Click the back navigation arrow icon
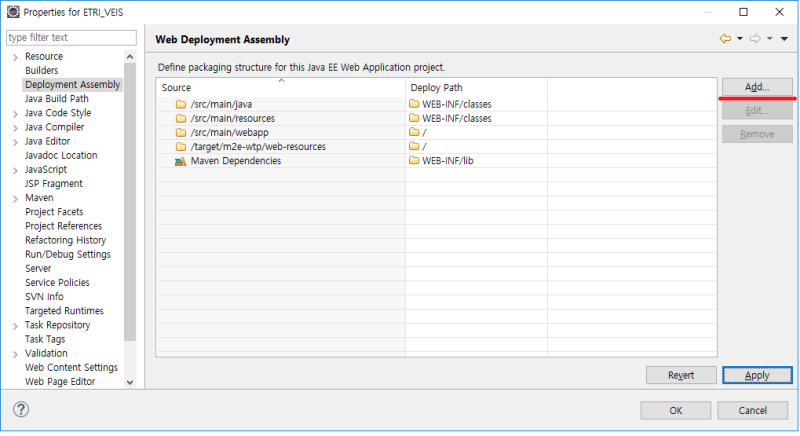Viewport: 800px width, 436px height. (x=725, y=39)
